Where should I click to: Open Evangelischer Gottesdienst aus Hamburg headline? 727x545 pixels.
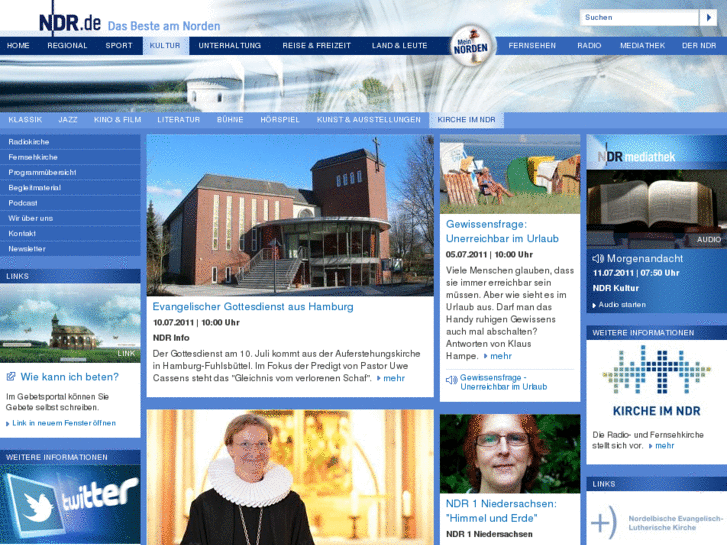(253, 307)
